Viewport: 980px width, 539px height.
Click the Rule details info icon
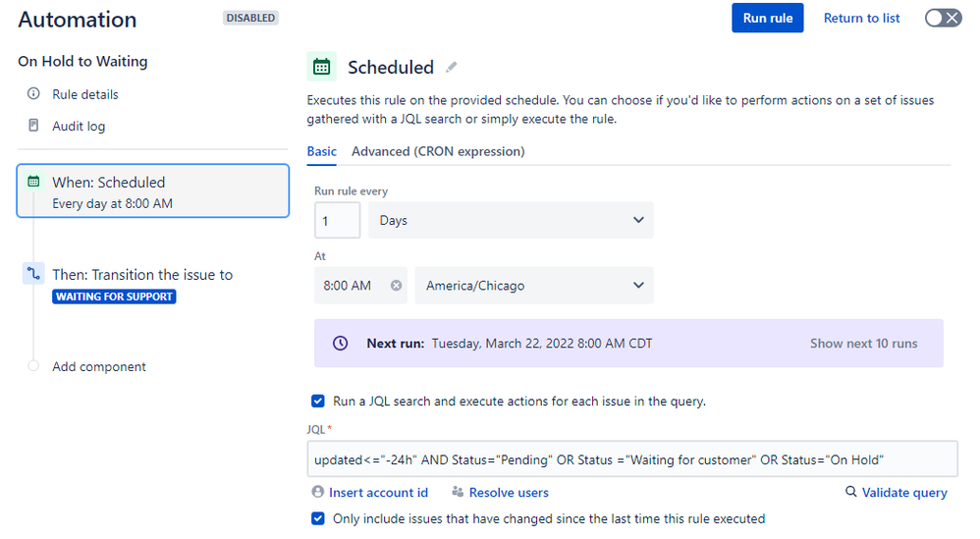(x=33, y=93)
